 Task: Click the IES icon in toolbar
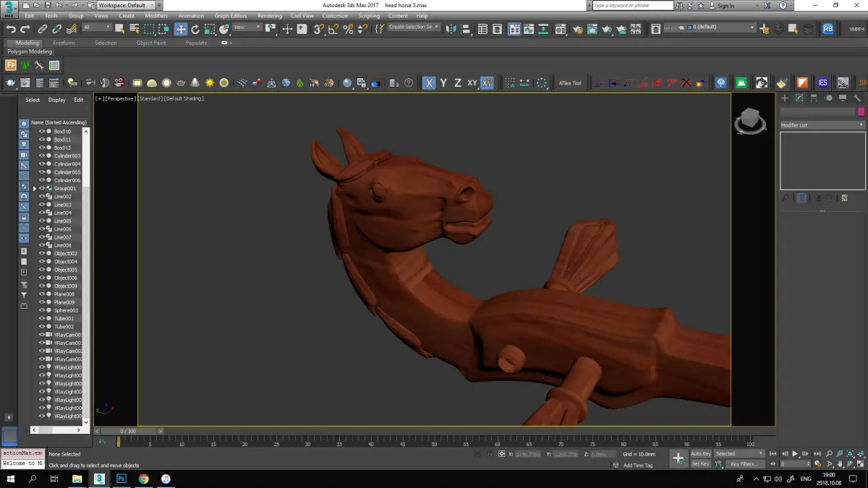[823, 83]
